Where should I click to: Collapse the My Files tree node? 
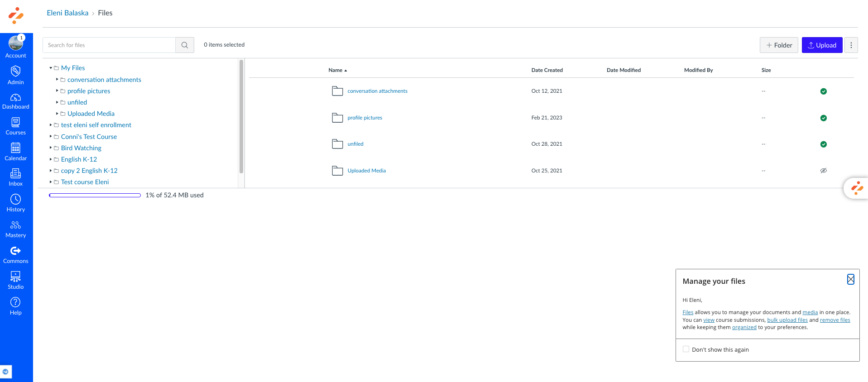[x=51, y=68]
